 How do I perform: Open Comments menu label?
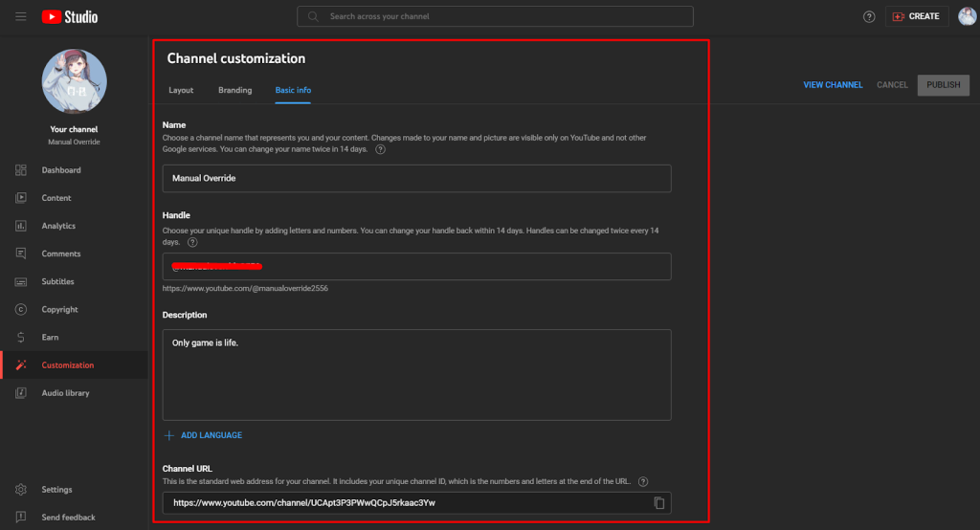(x=61, y=254)
